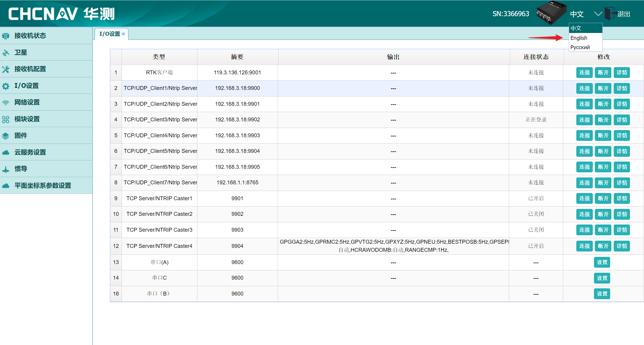Image resolution: width=644 pixels, height=345 pixels.
Task: Open the 网络设置 menu
Action: [46, 102]
